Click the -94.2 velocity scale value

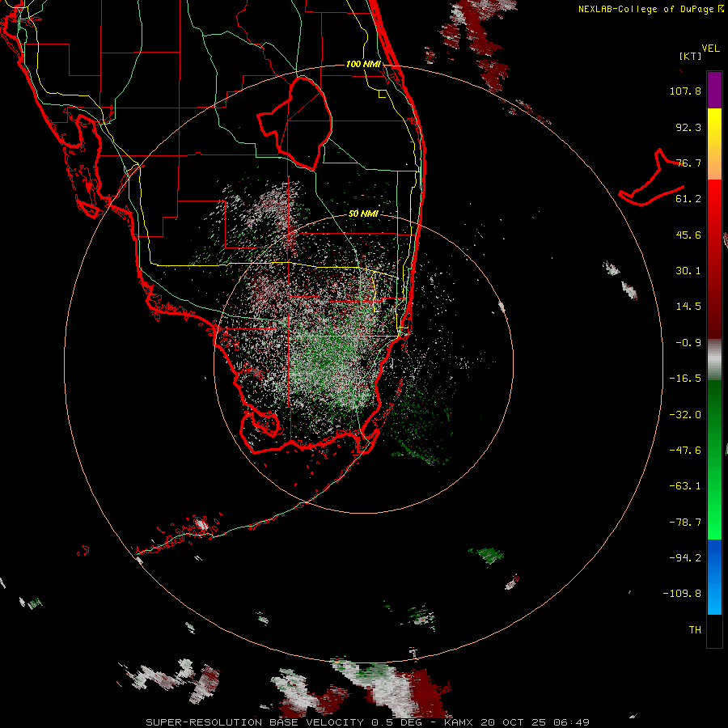pos(685,557)
